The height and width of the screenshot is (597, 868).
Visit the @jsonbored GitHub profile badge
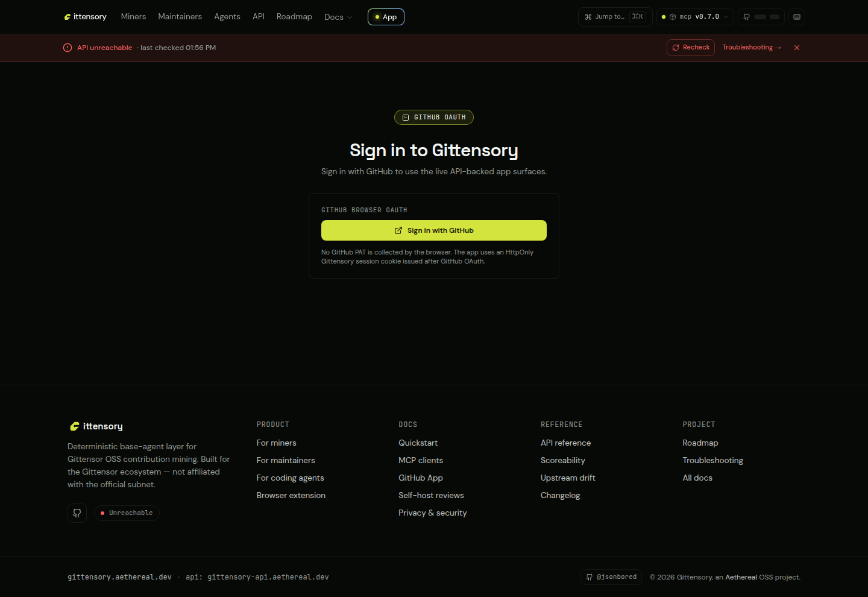611,577
